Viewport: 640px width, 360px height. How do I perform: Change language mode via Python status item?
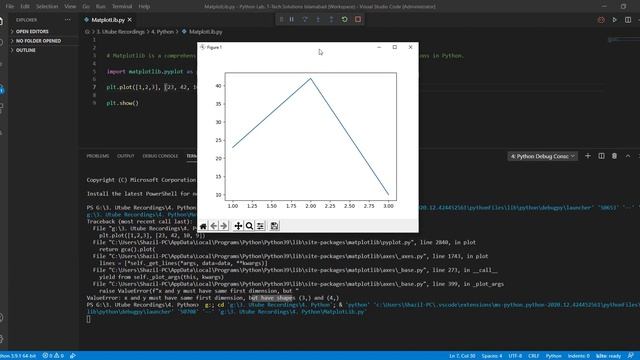pos(553,356)
